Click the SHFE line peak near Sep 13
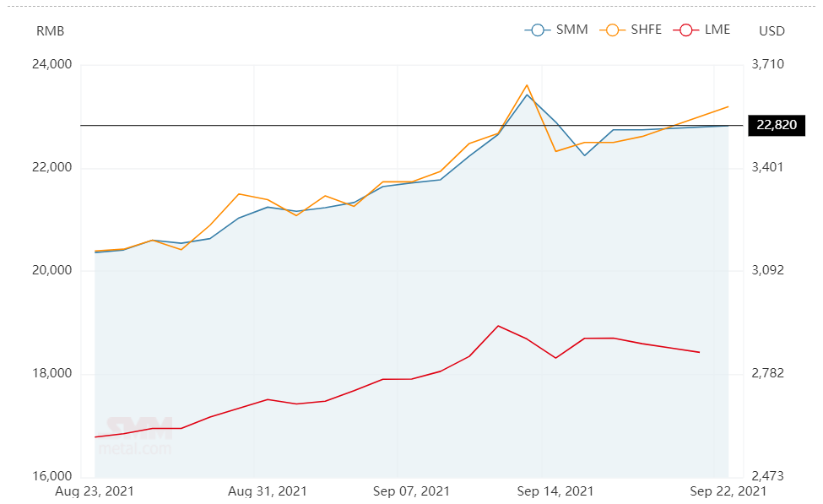 (x=527, y=85)
